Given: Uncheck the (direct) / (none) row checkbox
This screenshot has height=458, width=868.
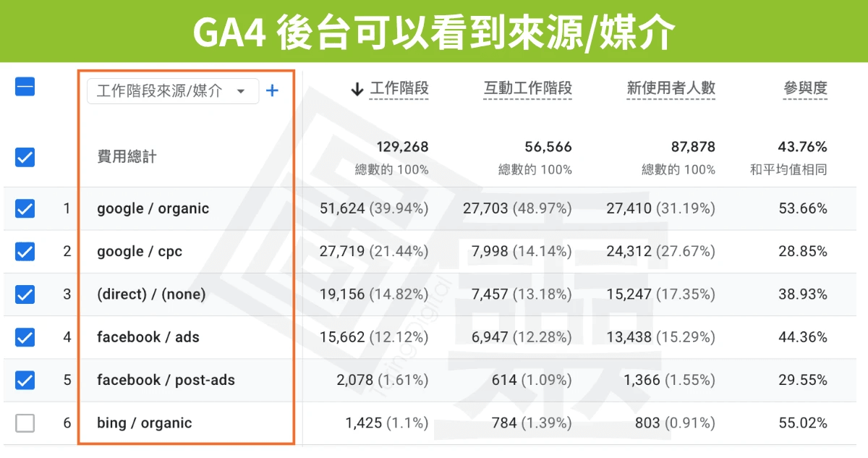Looking at the screenshot, I should click(25, 294).
